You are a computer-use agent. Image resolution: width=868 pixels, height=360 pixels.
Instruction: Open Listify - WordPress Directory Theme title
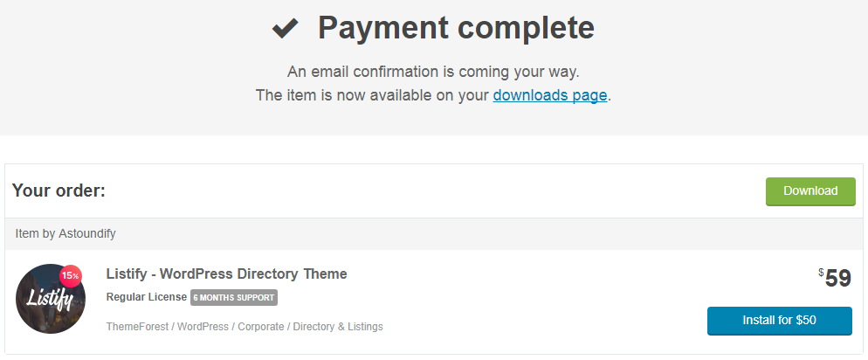point(226,274)
